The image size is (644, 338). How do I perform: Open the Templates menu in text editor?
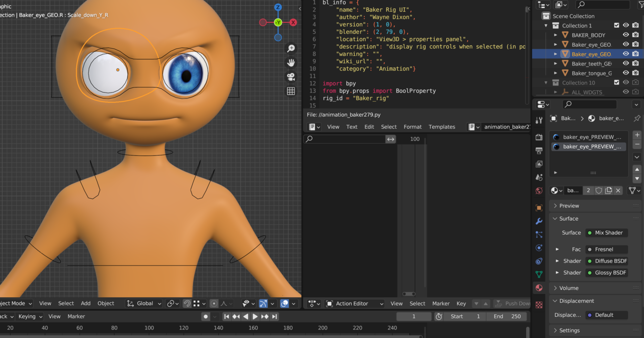click(x=442, y=127)
